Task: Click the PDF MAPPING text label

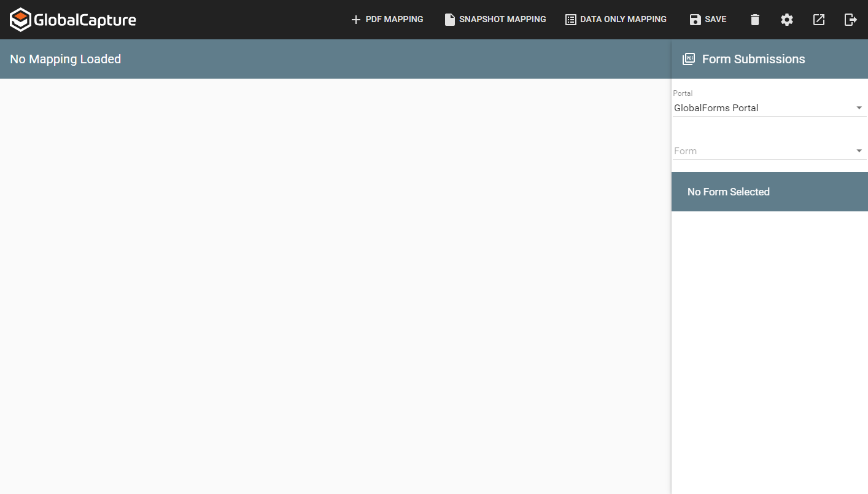Action: click(394, 20)
